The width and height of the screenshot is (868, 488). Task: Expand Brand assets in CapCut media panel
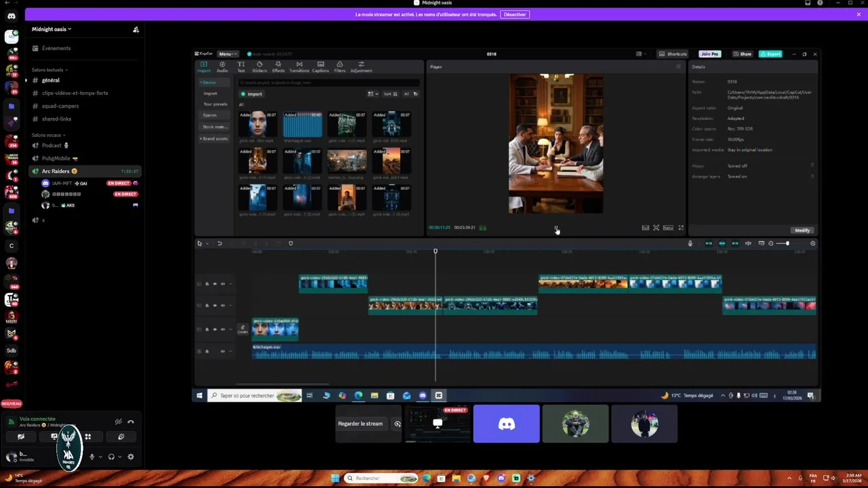[x=214, y=138]
